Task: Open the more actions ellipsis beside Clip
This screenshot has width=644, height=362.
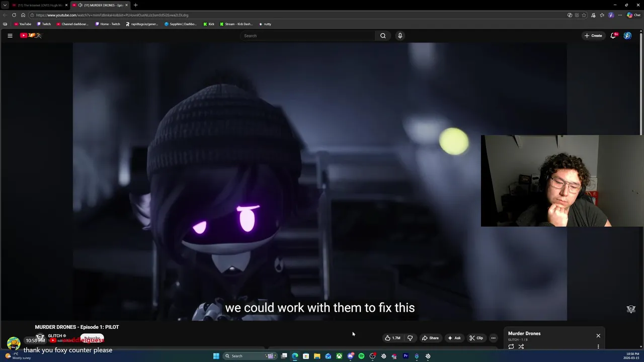Action: pos(493,338)
